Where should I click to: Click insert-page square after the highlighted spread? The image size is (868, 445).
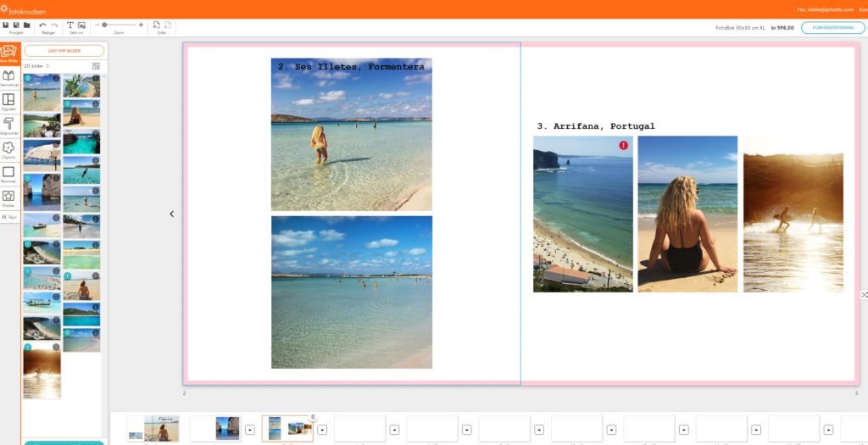pos(322,430)
